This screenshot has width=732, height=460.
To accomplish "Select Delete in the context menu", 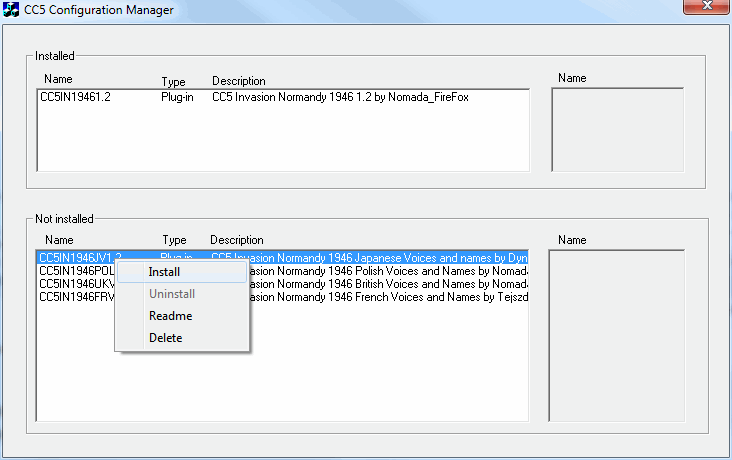I will click(165, 338).
